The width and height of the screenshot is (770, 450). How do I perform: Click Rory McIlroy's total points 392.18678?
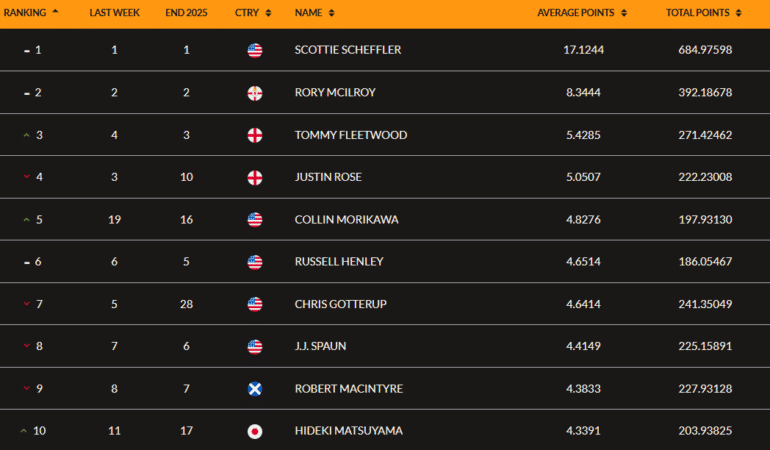coord(705,93)
